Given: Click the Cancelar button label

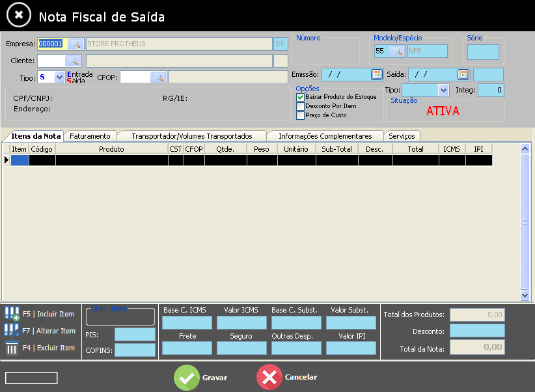Looking at the screenshot, I should coord(301,377).
